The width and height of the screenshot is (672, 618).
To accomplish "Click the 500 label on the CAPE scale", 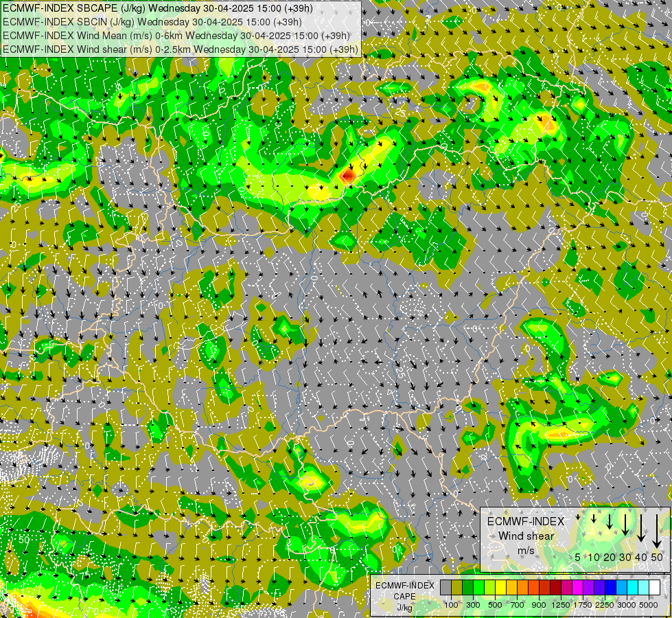I will (495, 605).
